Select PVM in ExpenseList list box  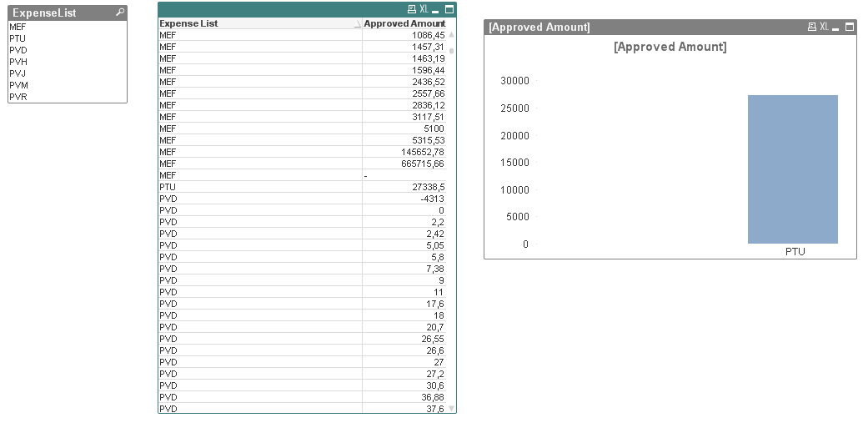68,85
